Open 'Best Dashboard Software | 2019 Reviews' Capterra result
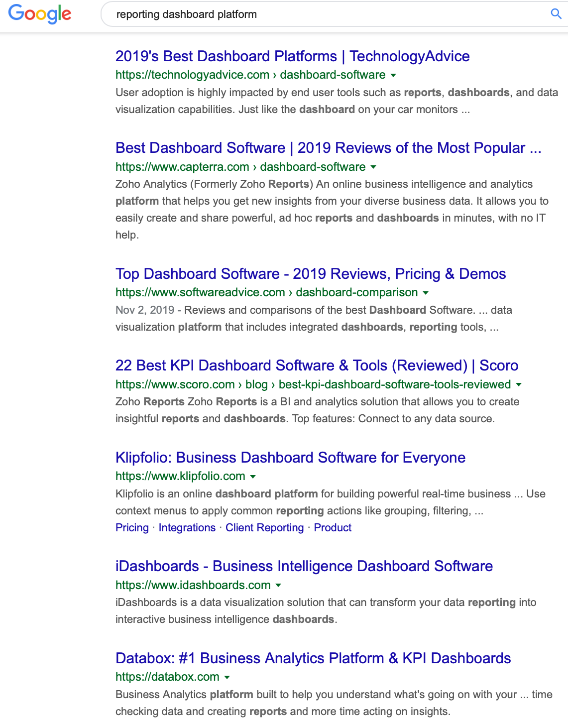The height and width of the screenshot is (728, 568). 329,148
